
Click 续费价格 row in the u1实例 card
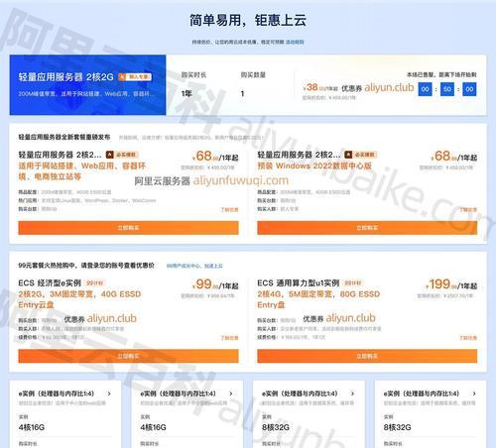tap(292, 337)
